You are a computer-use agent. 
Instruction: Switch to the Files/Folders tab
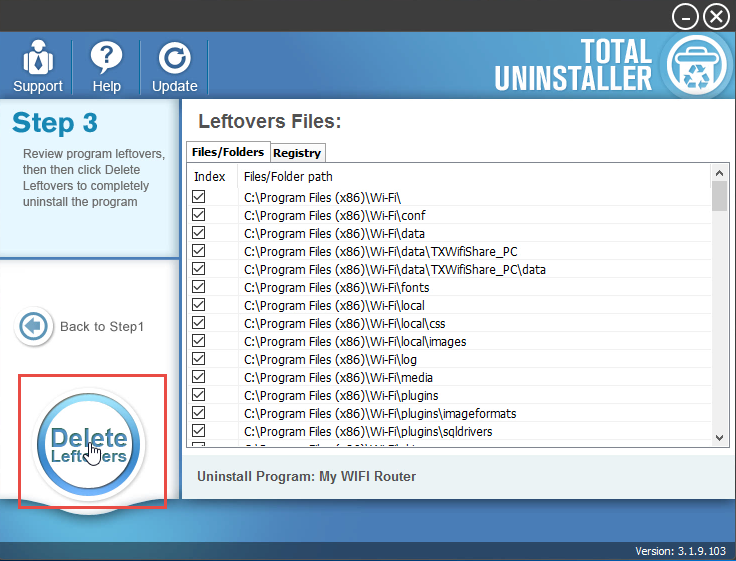point(228,152)
